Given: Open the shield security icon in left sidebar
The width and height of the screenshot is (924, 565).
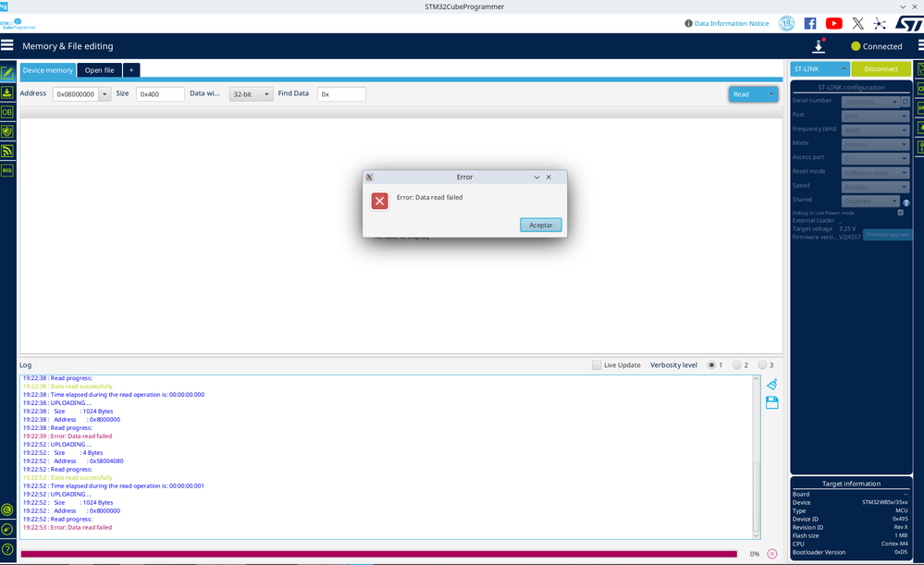Looking at the screenshot, I should [7, 131].
